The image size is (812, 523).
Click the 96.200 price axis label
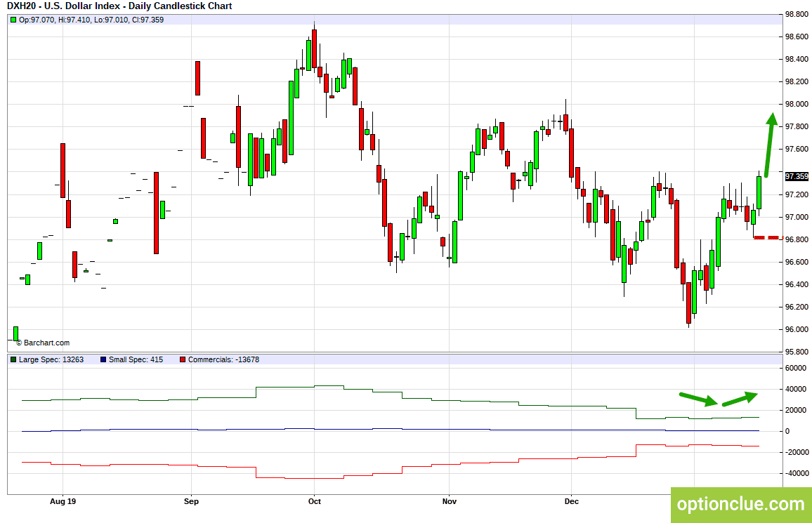797,307
